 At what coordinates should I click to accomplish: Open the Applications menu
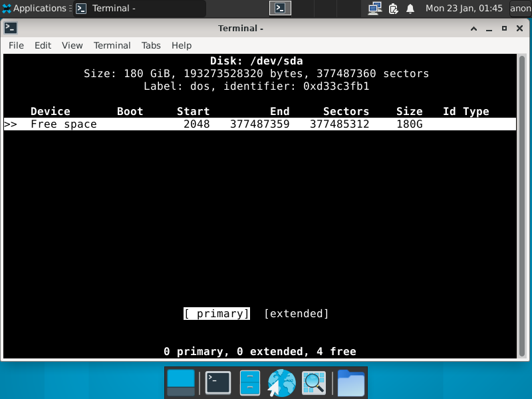(36, 8)
